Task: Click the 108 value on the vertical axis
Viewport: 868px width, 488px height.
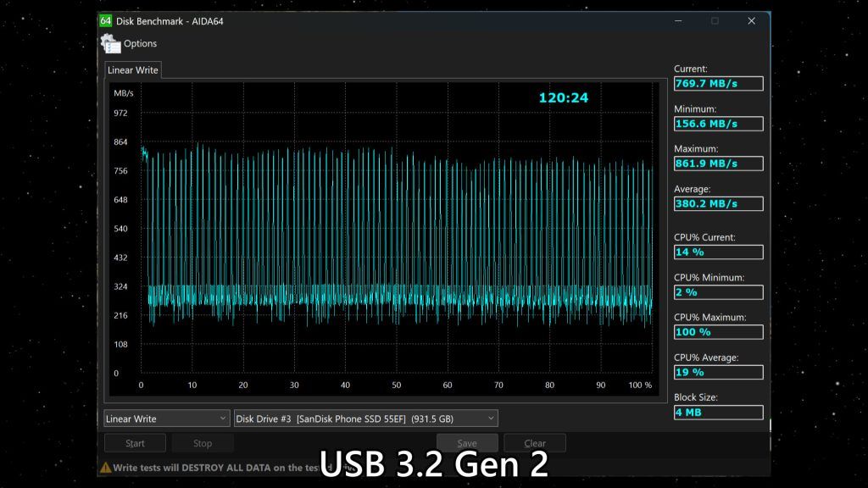Action: point(120,344)
